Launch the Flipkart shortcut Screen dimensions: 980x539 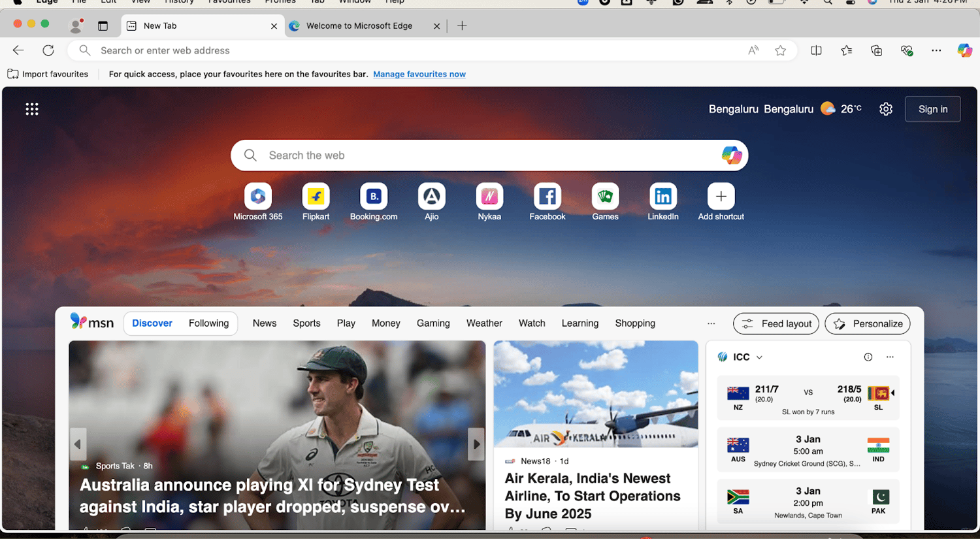[316, 196]
